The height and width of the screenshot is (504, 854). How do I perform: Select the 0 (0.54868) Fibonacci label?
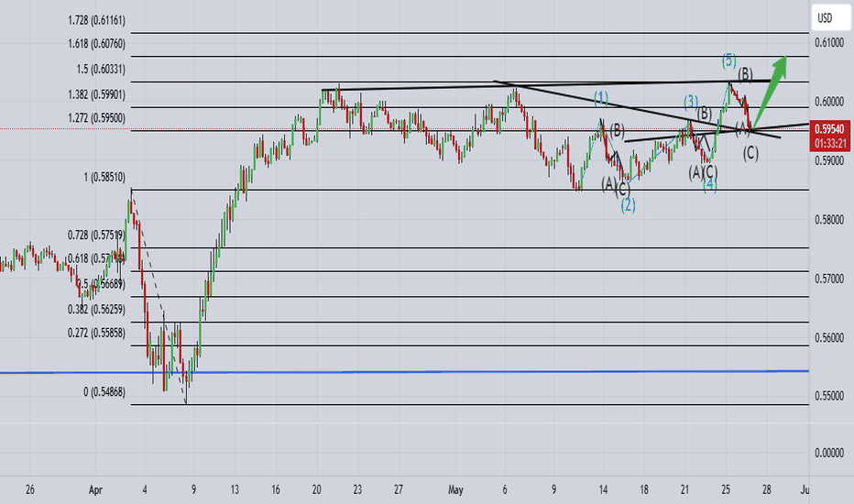click(104, 392)
